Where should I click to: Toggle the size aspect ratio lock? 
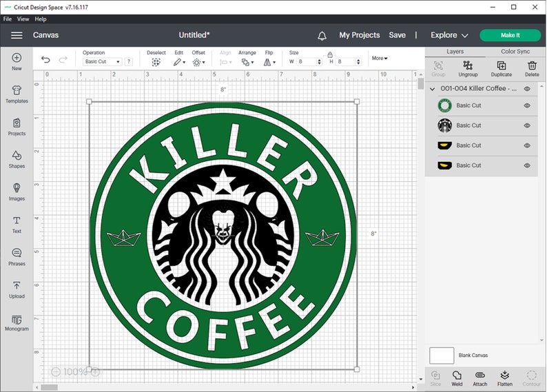pyautogui.click(x=330, y=54)
